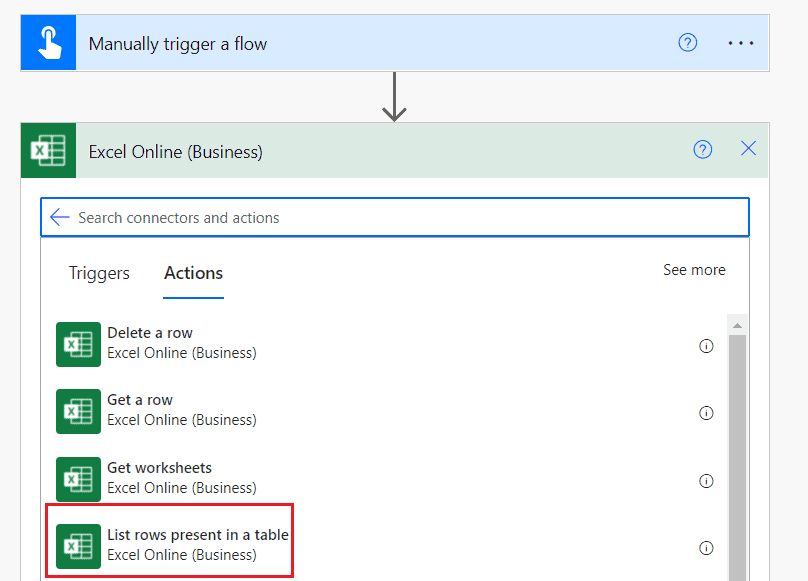Image resolution: width=808 pixels, height=581 pixels.
Task: Select the Delete a row action
Action: pos(180,343)
